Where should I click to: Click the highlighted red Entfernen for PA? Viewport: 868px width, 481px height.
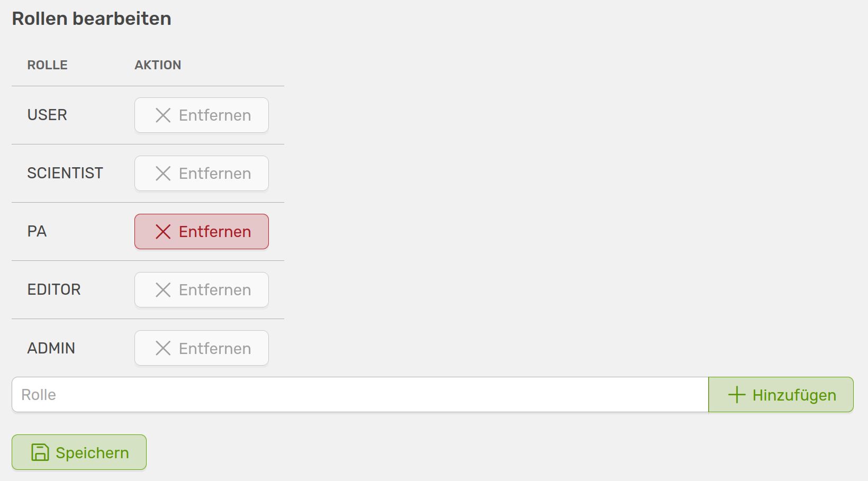pyautogui.click(x=202, y=232)
